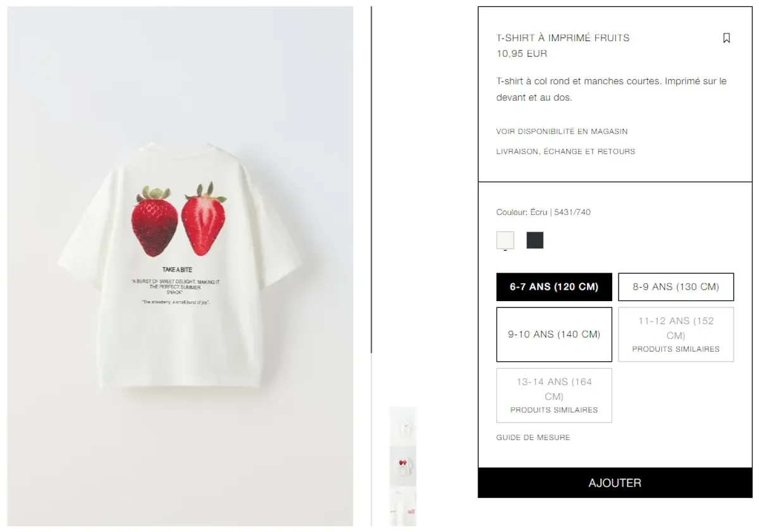This screenshot has width=759, height=532.
Task: Choose size 9-10 ANS (140 CM)
Action: [554, 335]
